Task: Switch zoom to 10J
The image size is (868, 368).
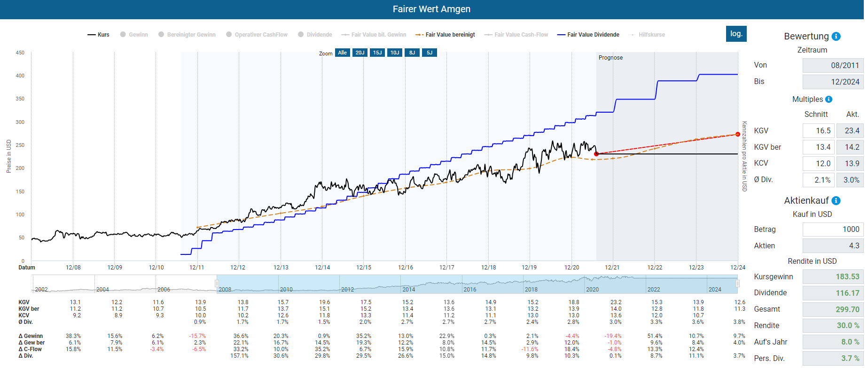Action: [x=395, y=53]
